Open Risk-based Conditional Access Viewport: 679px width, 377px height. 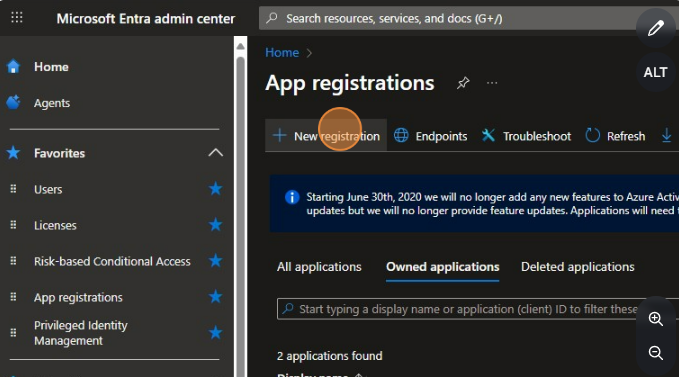coord(112,261)
